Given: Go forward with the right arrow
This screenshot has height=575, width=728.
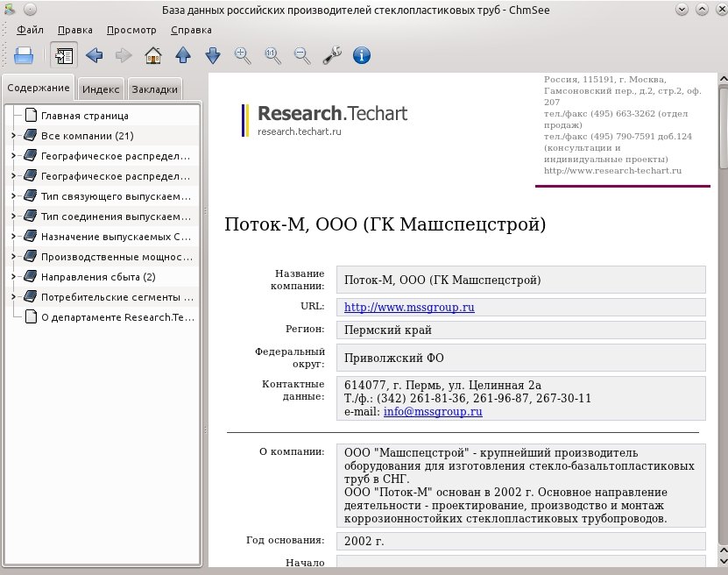Looking at the screenshot, I should point(124,56).
